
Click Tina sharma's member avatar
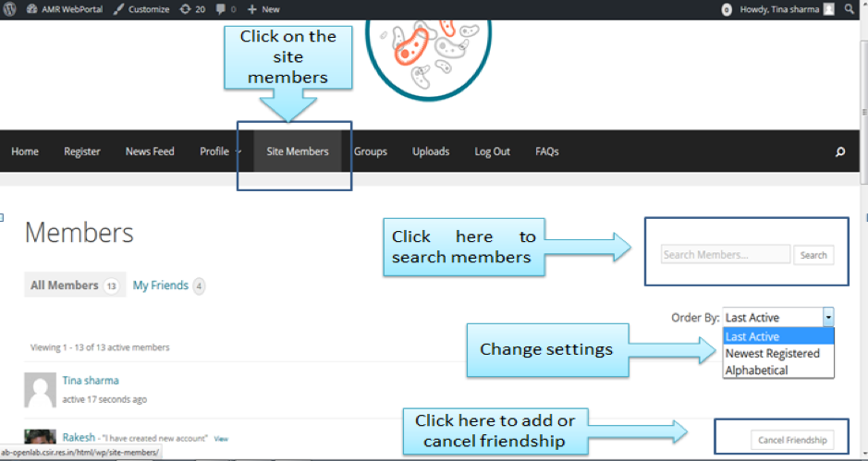click(40, 391)
